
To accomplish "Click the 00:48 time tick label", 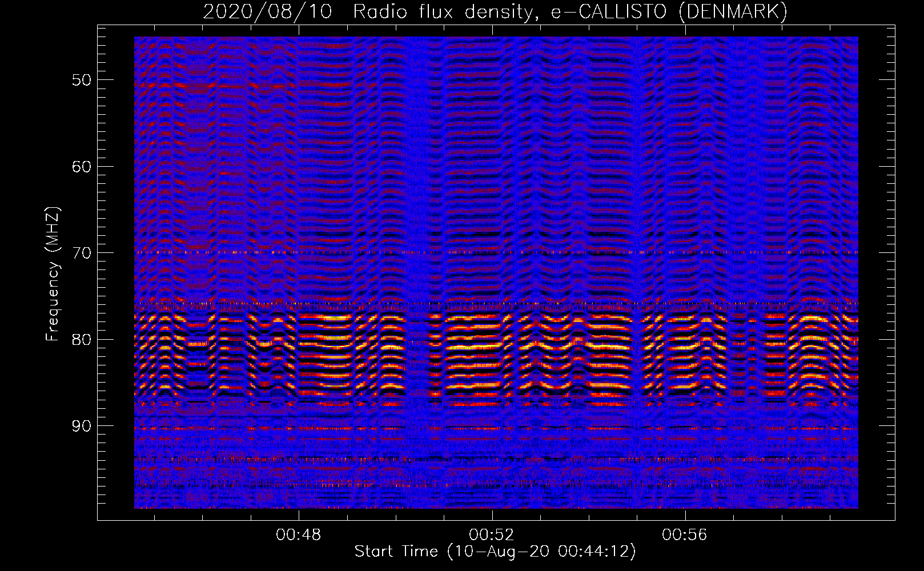I will (298, 535).
